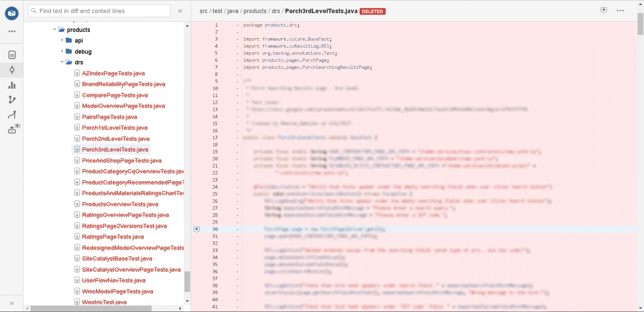Focus the Find text in diff field
Screen dimensions: 644x312
click(99, 11)
